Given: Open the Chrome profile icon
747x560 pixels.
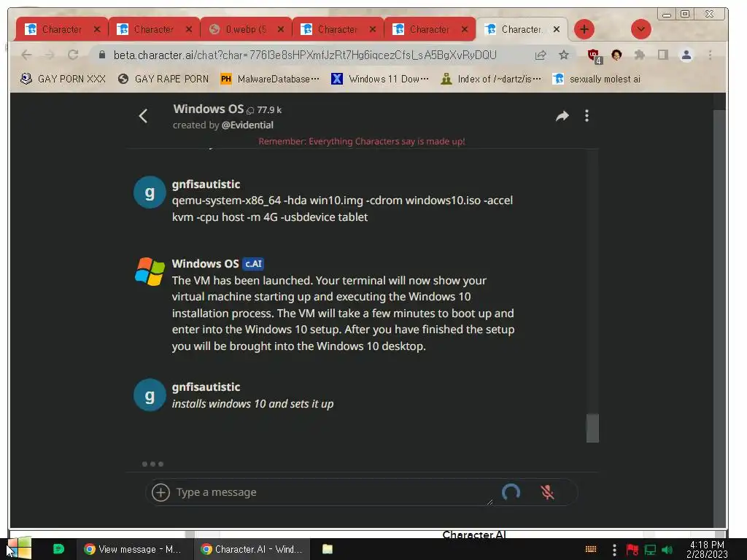Looking at the screenshot, I should (686, 55).
